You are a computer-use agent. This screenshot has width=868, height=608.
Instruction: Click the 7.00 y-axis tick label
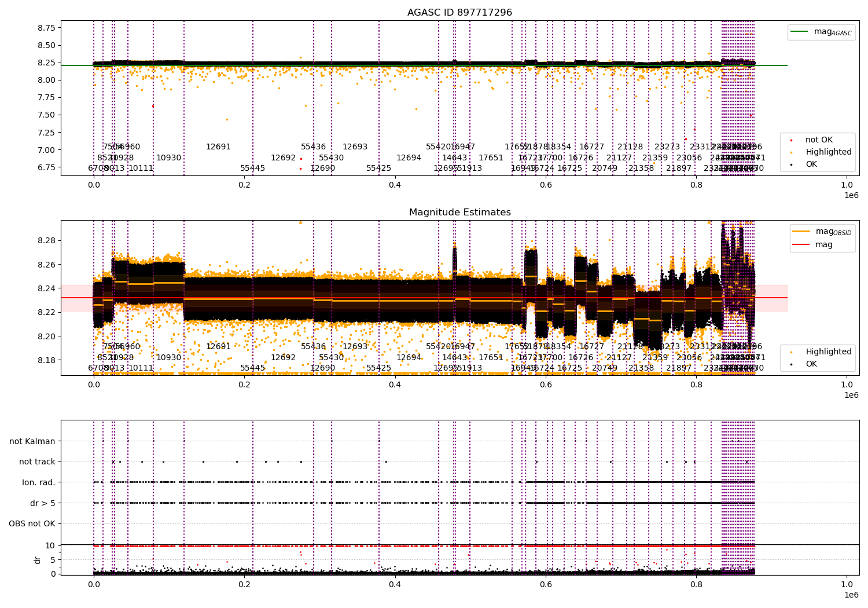46,150
